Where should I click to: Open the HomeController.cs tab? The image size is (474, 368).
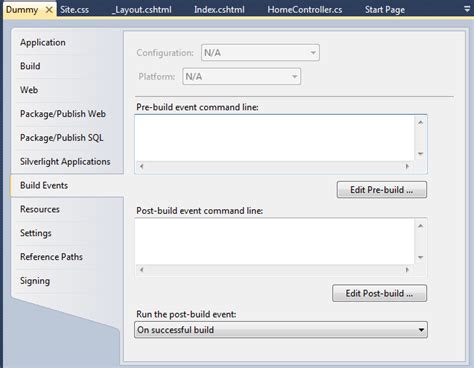pyautogui.click(x=305, y=10)
